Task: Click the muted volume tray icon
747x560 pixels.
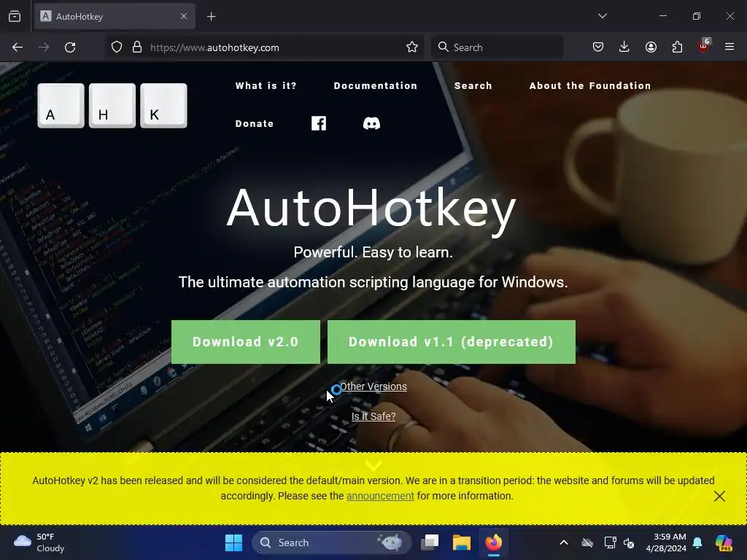Action: coord(629,542)
